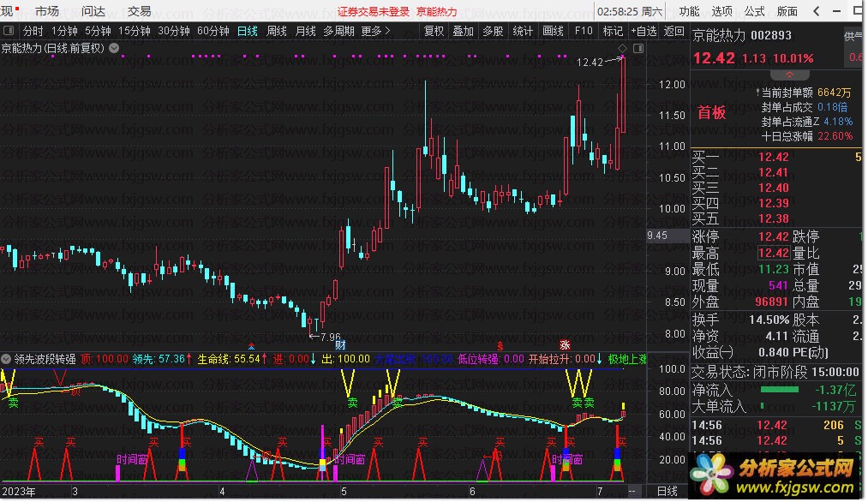Viewport: 868px width, 502px height.
Task: Open F10 company info
Action: coord(584,31)
